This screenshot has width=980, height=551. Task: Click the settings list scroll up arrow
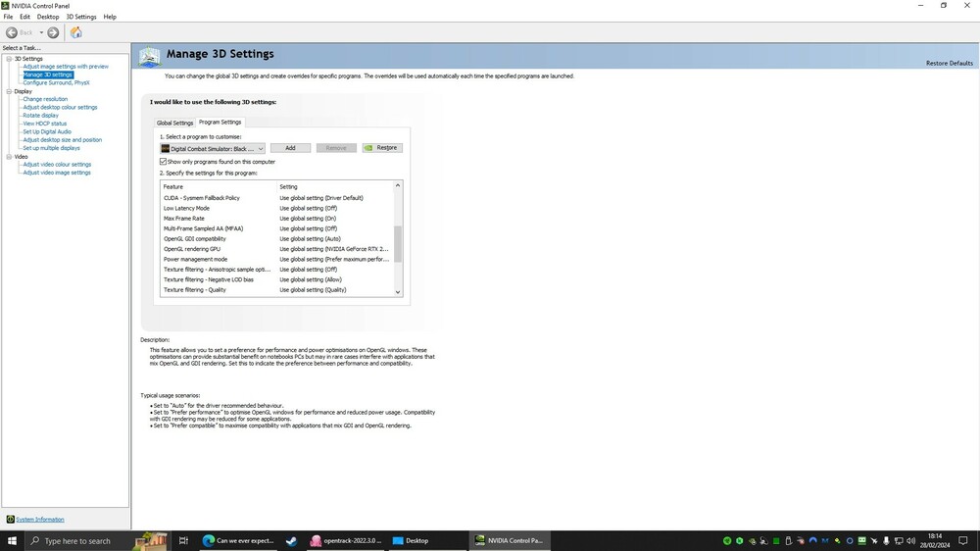pyautogui.click(x=398, y=185)
